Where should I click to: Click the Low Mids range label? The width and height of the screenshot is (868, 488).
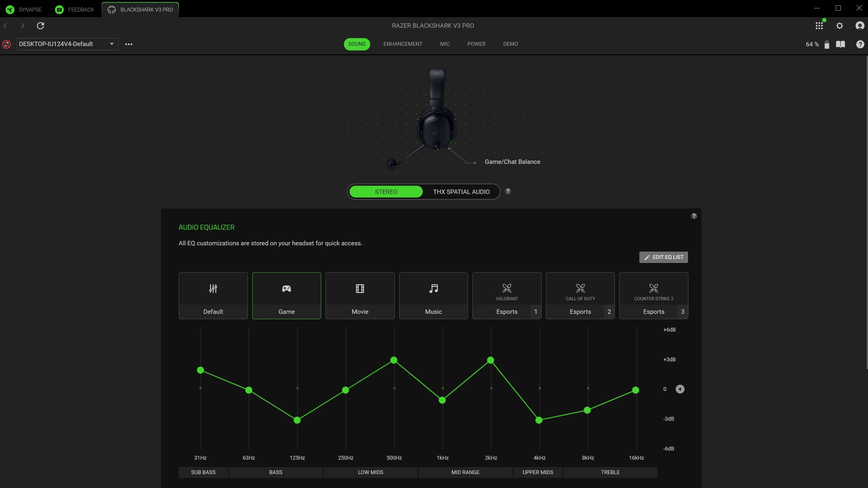click(x=370, y=473)
